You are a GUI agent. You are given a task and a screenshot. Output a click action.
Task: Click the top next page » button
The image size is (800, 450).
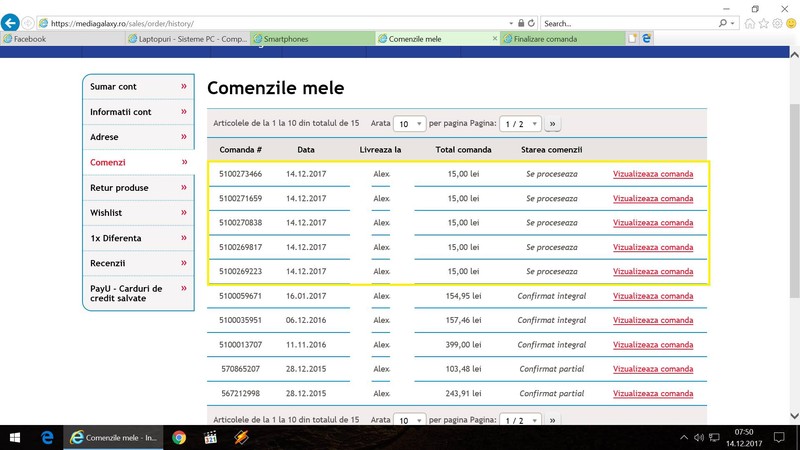[x=553, y=124]
